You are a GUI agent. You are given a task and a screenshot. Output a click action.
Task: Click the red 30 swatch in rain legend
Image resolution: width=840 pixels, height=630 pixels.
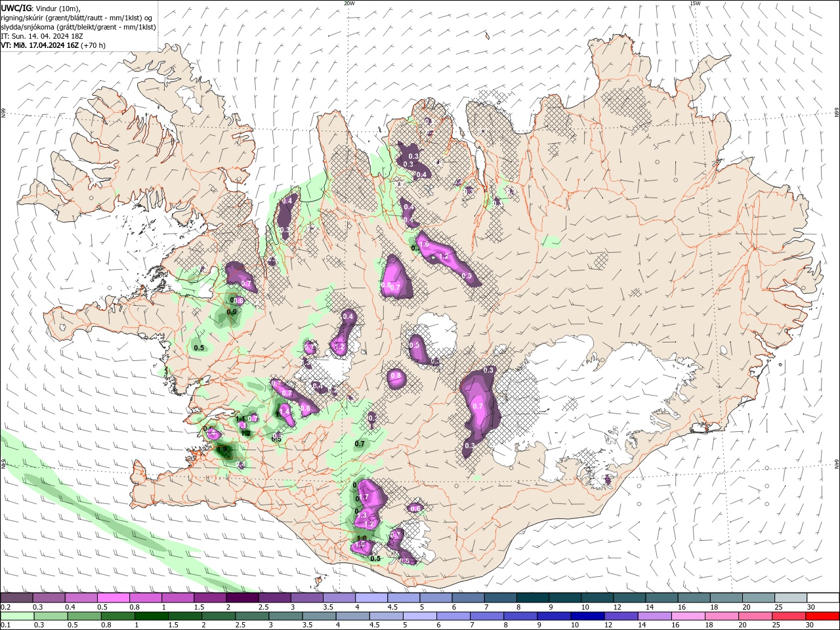pos(823,616)
